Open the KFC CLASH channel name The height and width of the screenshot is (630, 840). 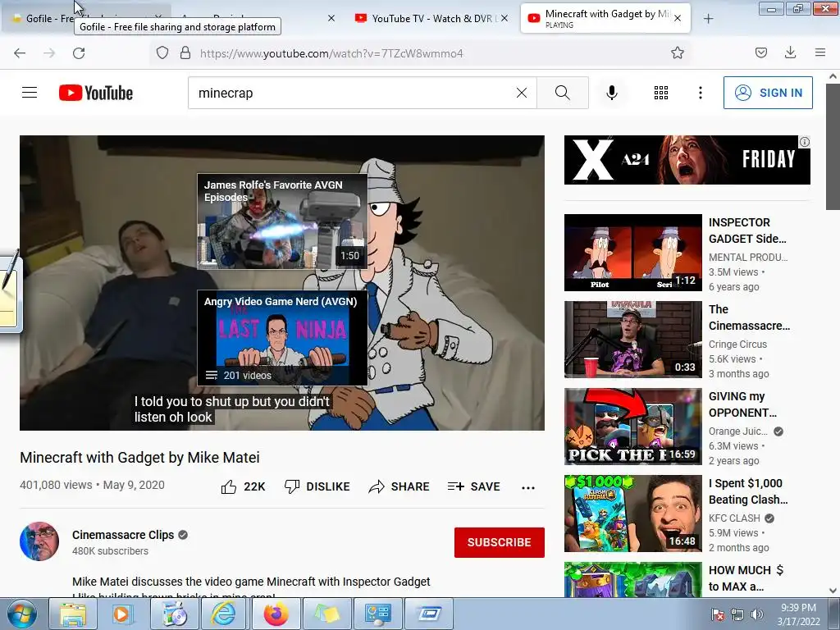click(x=734, y=518)
